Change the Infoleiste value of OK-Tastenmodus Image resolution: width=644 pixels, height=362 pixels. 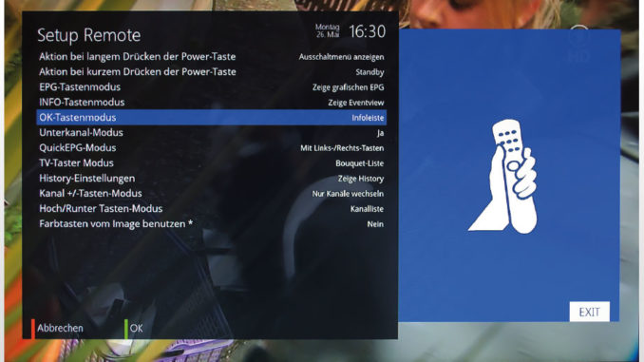[368, 118]
